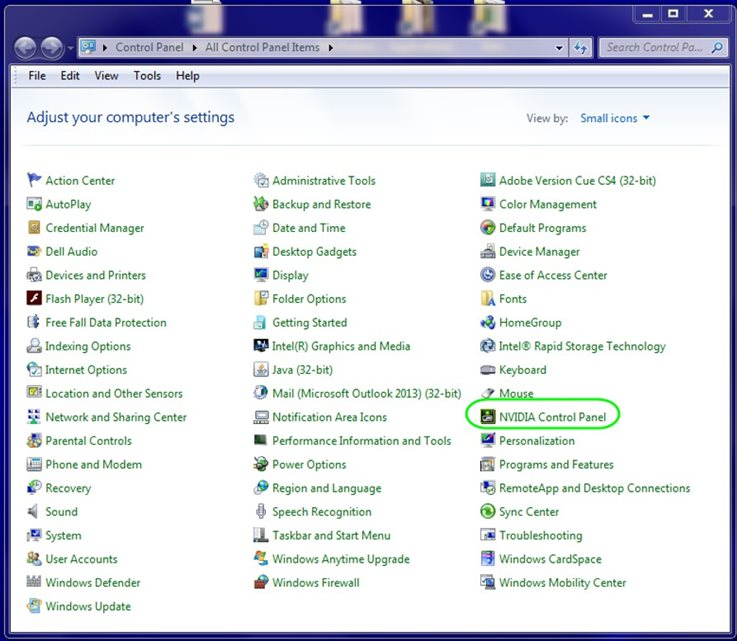This screenshot has width=737, height=641.
Task: Open the Mouse link
Action: [x=516, y=393]
